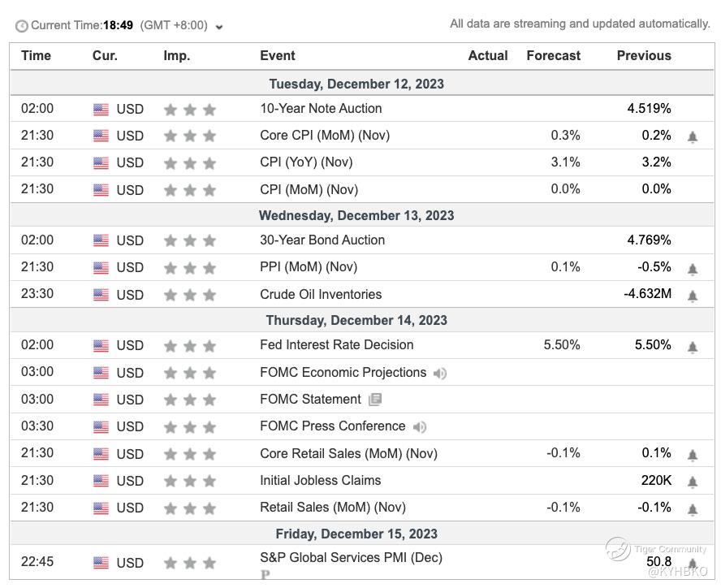The width and height of the screenshot is (721, 588).
Task: Click the alert bell for Core CPI (MoM)
Action: (x=693, y=137)
